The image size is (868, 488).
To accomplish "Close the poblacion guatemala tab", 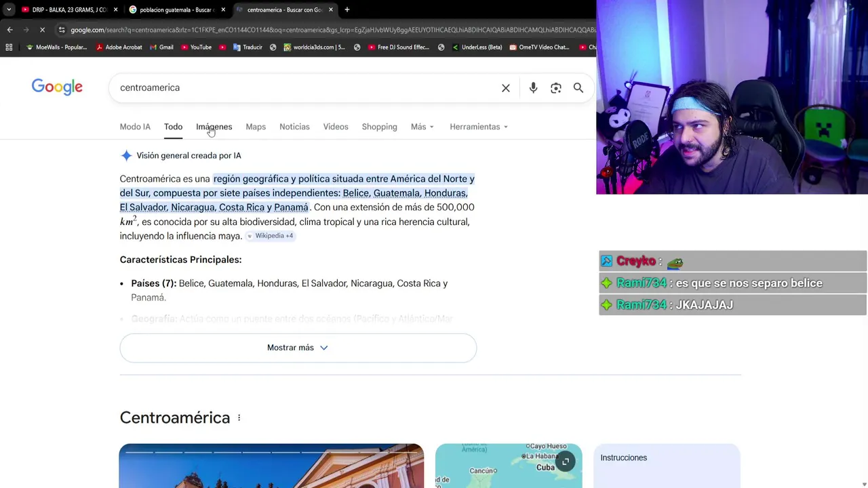I will [223, 9].
